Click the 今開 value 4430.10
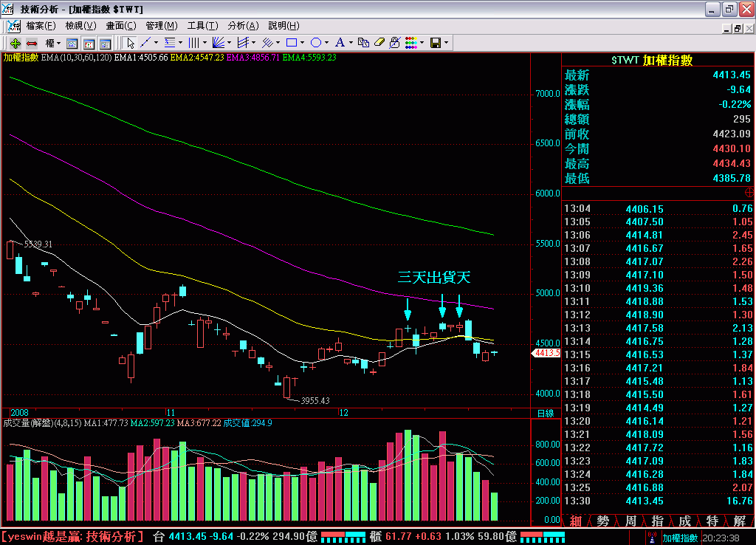The image size is (756, 545). [x=732, y=148]
